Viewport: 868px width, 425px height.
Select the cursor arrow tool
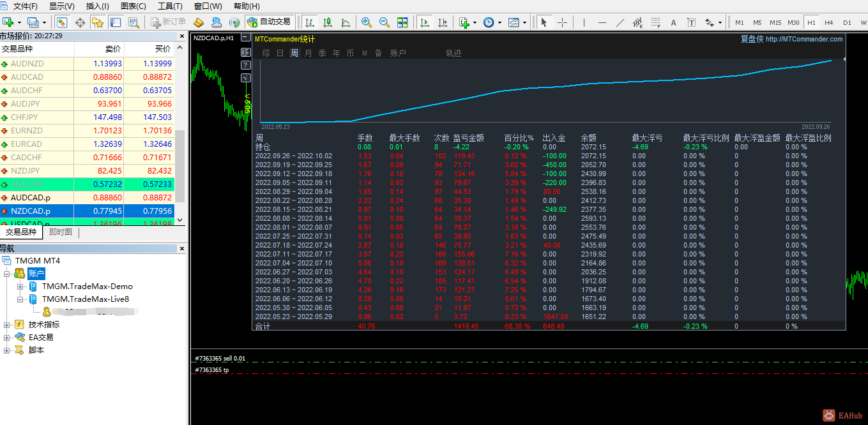coord(544,22)
